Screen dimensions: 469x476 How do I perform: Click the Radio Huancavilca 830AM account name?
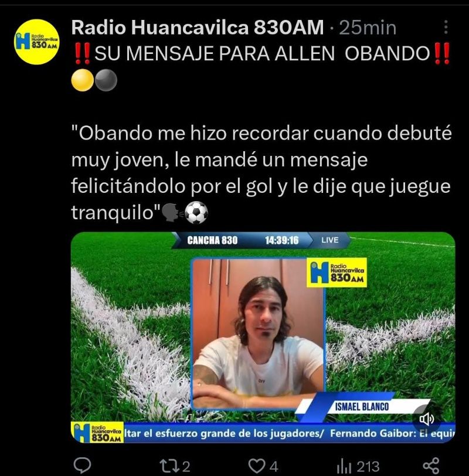(198, 28)
